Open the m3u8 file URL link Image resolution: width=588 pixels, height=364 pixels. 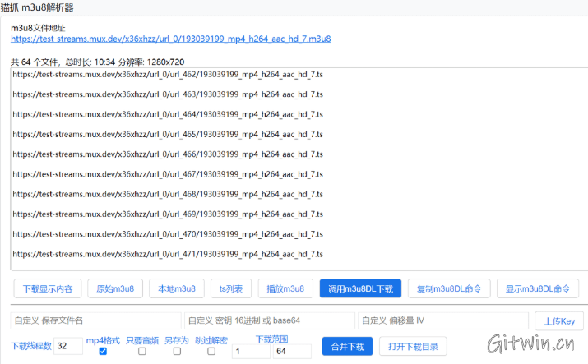[170, 39]
